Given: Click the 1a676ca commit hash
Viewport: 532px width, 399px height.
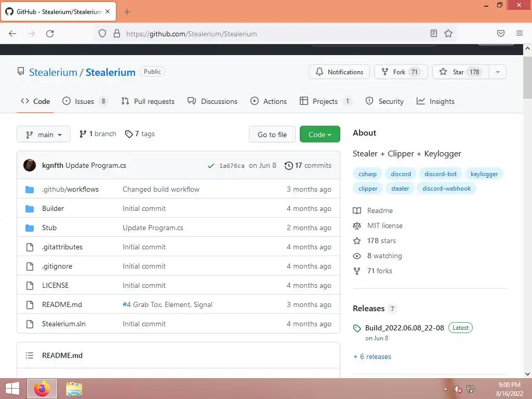Looking at the screenshot, I should click(232, 166).
